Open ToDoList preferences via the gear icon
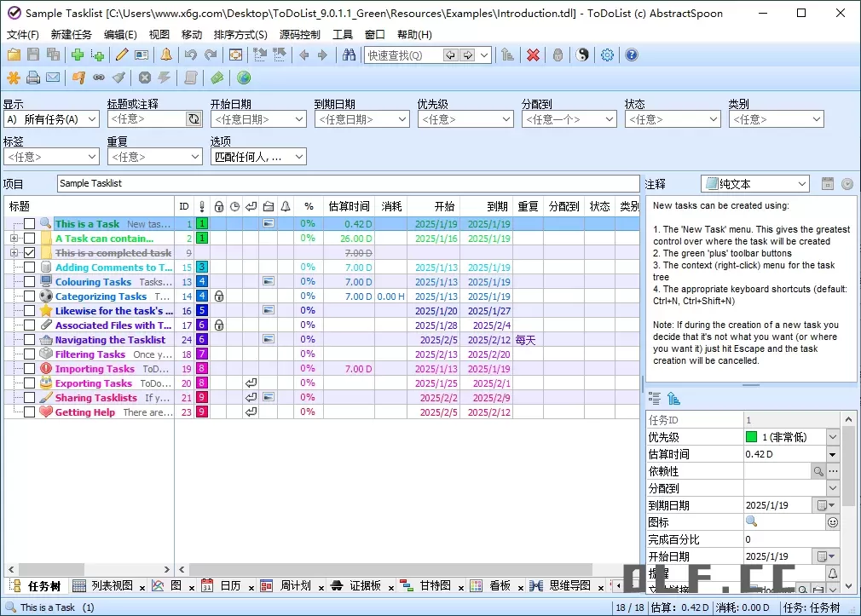The image size is (861, 616). (607, 55)
